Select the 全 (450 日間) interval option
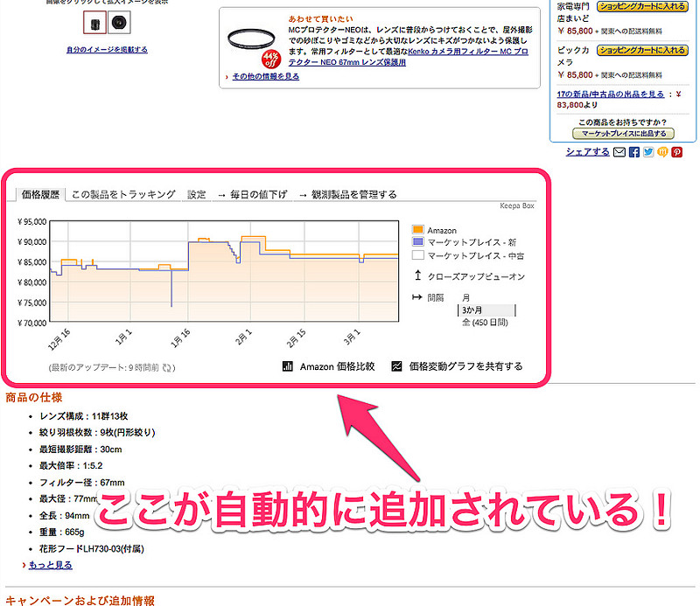The height and width of the screenshot is (606, 700). (484, 323)
